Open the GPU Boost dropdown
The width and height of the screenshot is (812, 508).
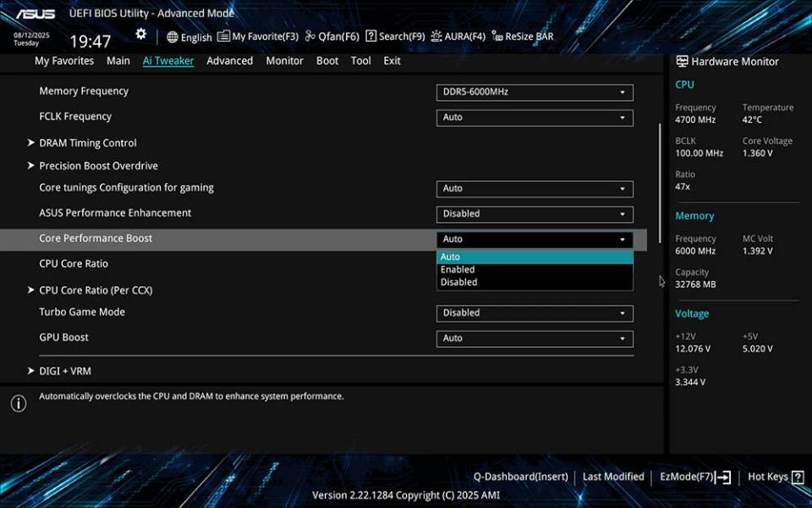(x=534, y=338)
